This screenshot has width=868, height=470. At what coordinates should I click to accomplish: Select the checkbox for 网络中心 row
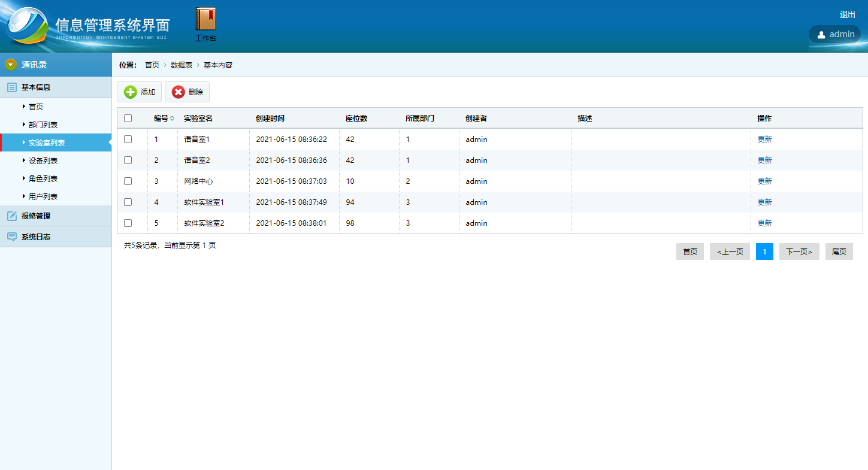[128, 181]
